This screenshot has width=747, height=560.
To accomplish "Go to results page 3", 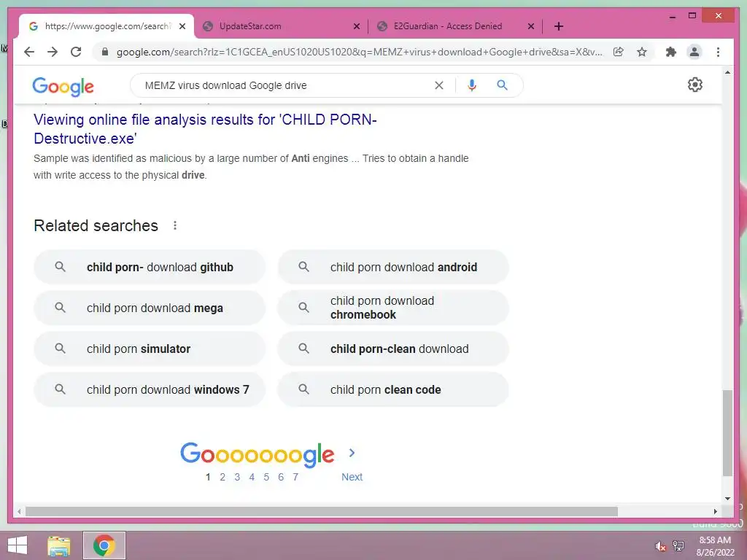I will (x=237, y=477).
